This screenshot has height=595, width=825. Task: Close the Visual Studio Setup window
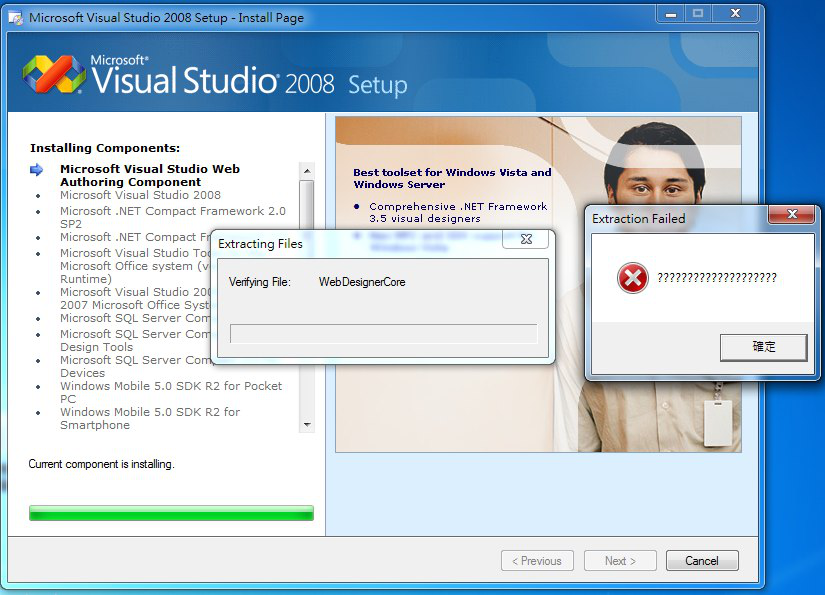[735, 14]
